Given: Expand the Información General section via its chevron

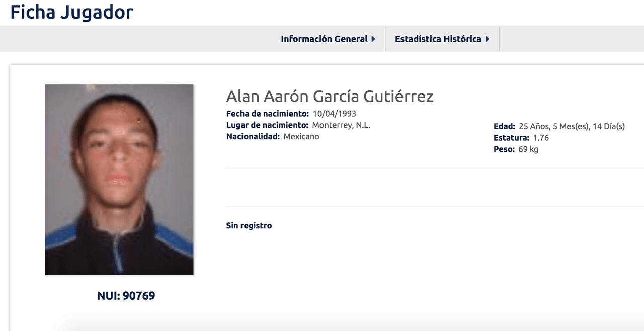Looking at the screenshot, I should (373, 38).
